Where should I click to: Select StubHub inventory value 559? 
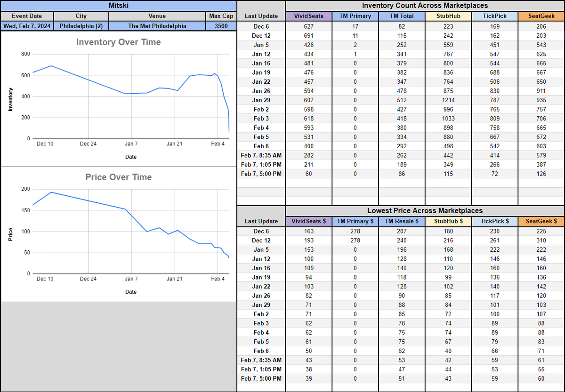[448, 45]
